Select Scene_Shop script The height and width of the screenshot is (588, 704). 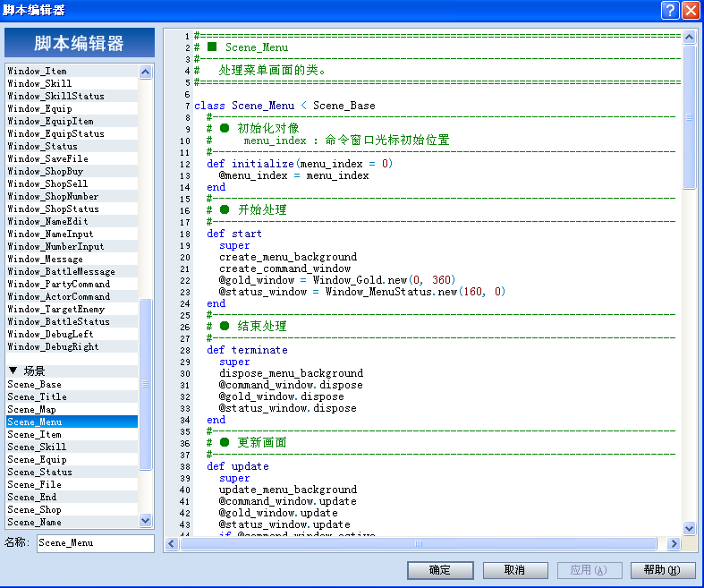(72, 510)
